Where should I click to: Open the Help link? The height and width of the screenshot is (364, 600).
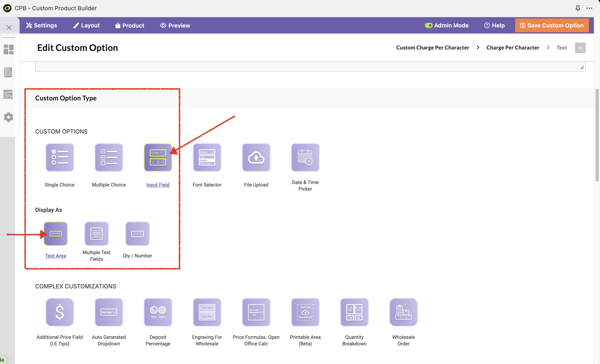494,25
